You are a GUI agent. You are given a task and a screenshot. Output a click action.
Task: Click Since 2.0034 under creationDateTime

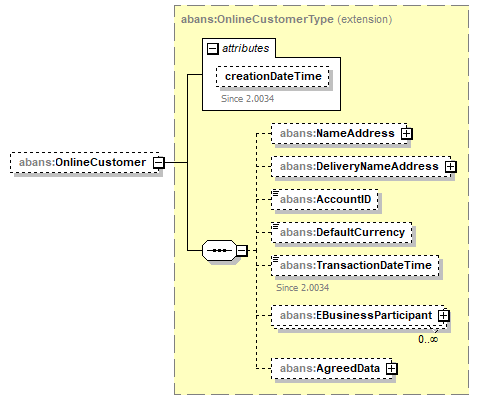[248, 99]
